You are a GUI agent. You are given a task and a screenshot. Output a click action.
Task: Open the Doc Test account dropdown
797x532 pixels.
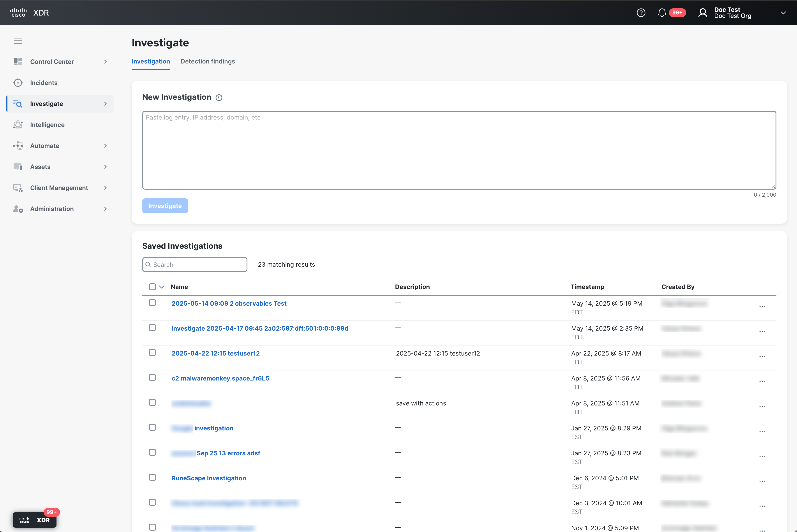pyautogui.click(x=783, y=12)
